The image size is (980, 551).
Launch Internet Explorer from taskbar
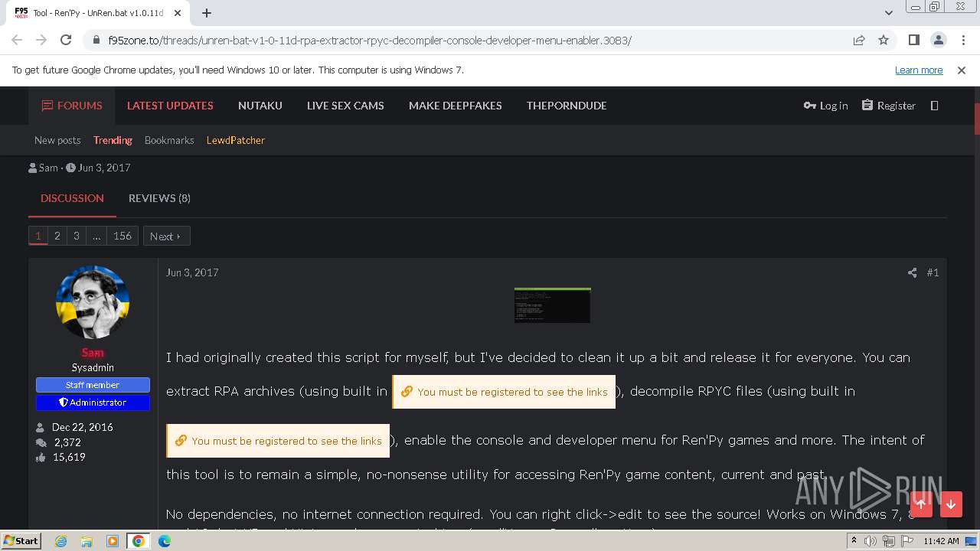tap(60, 541)
